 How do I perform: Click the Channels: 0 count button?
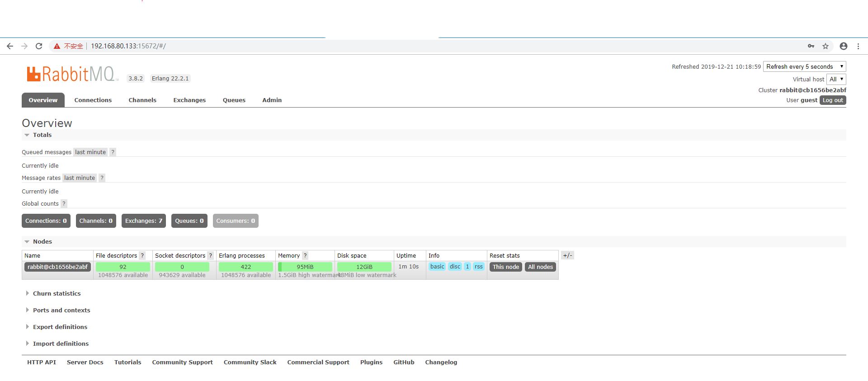(x=96, y=221)
